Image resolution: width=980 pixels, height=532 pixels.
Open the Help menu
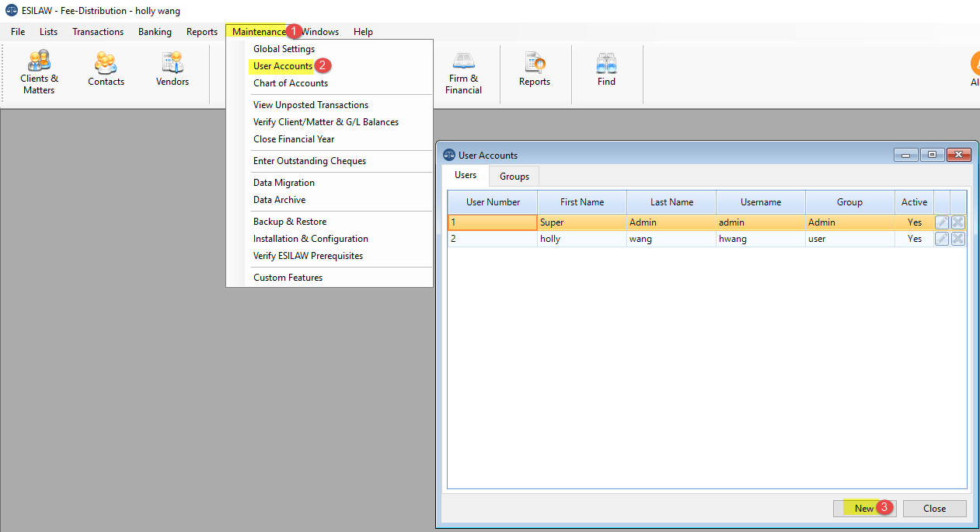(x=363, y=32)
